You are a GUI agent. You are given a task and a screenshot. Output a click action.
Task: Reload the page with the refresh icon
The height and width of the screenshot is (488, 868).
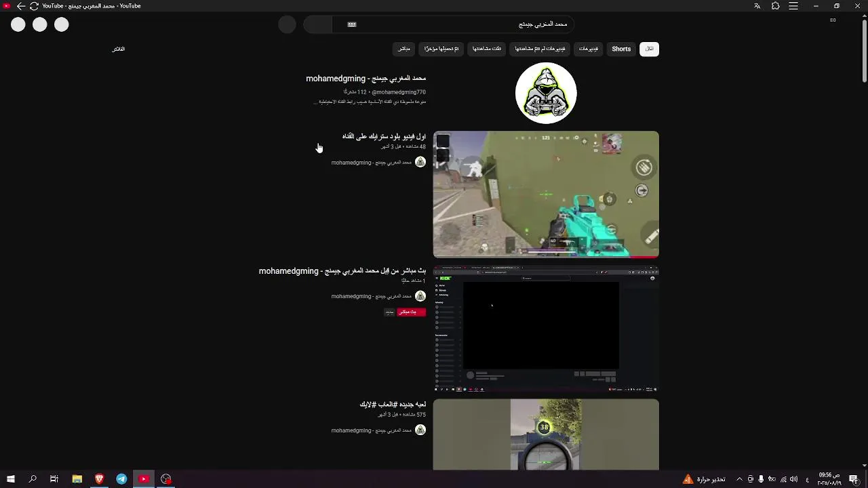click(x=34, y=6)
